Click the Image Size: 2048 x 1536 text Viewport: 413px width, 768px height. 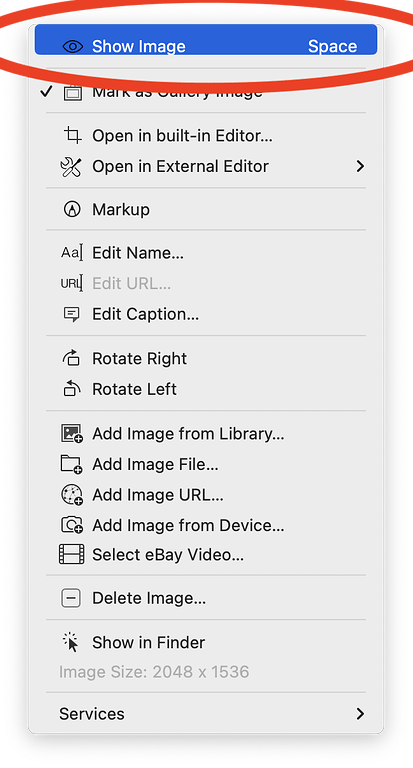coord(154,672)
